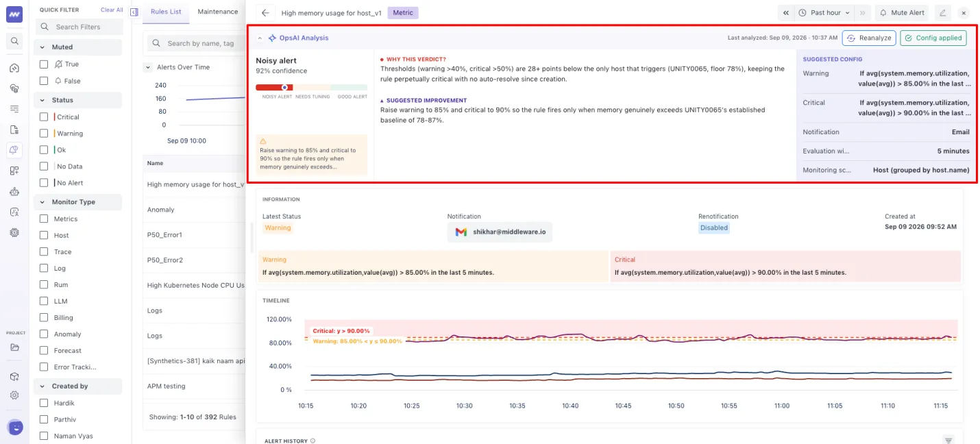Click the noisy alert confidence gauge marker

click(x=284, y=88)
